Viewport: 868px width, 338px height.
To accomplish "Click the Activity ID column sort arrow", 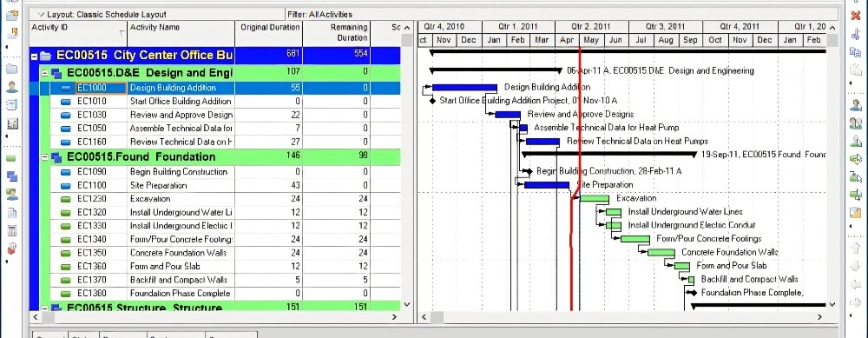I will tap(122, 34).
